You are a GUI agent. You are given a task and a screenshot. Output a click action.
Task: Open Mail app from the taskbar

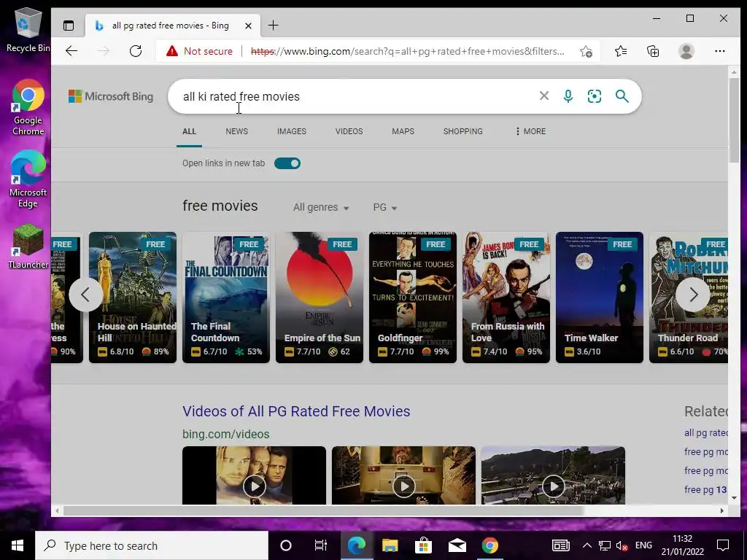tap(457, 545)
